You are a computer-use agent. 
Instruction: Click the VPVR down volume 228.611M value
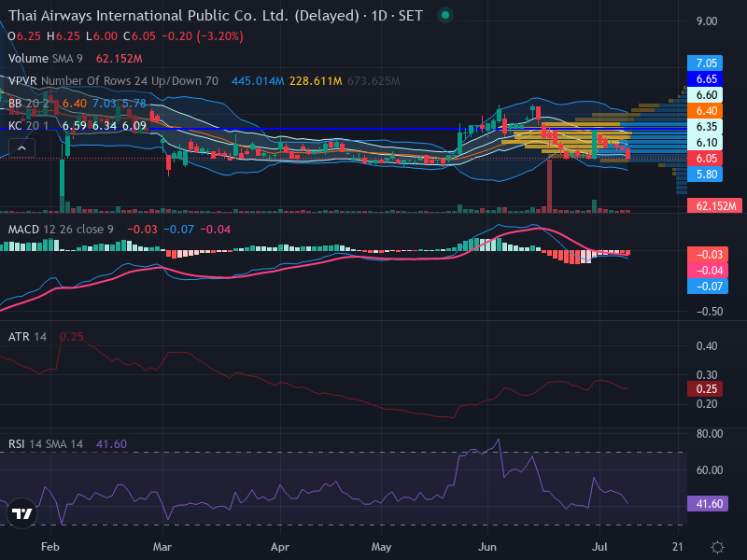pos(316,81)
